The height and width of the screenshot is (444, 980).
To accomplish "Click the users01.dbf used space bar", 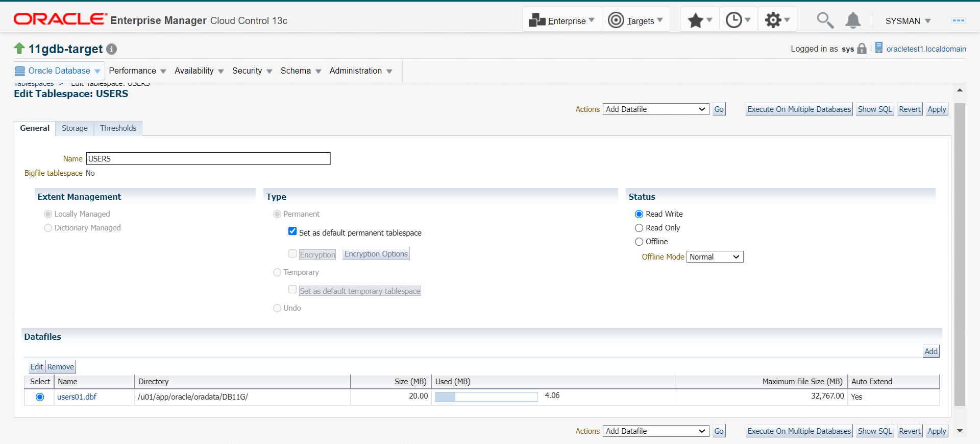I will (486, 397).
